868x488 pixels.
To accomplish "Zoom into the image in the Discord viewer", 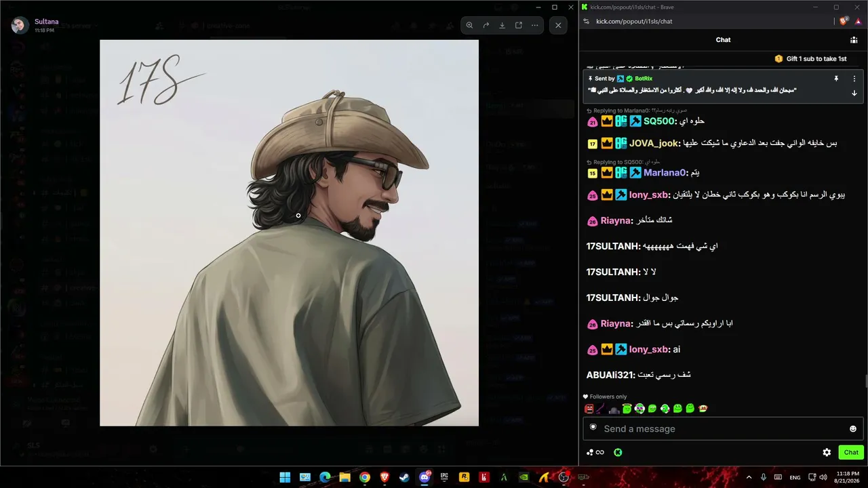I will tap(469, 25).
